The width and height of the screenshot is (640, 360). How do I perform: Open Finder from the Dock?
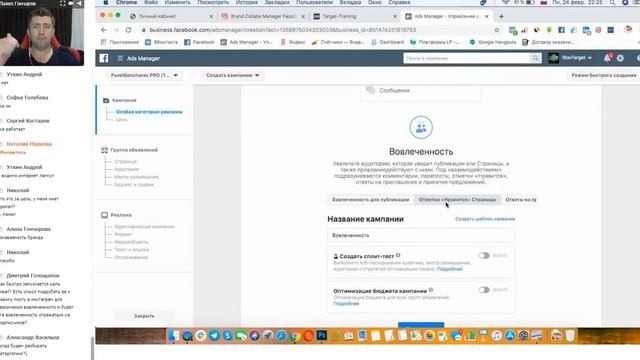point(173,336)
